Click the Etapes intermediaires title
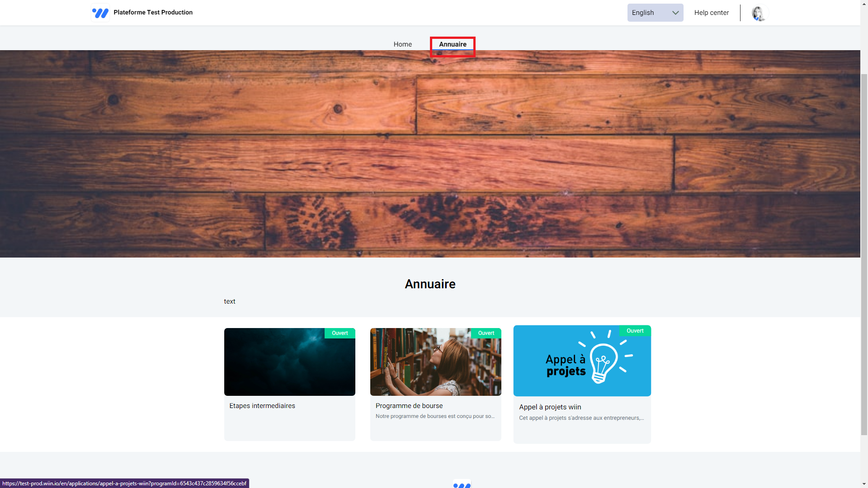Image resolution: width=868 pixels, height=488 pixels. (262, 406)
